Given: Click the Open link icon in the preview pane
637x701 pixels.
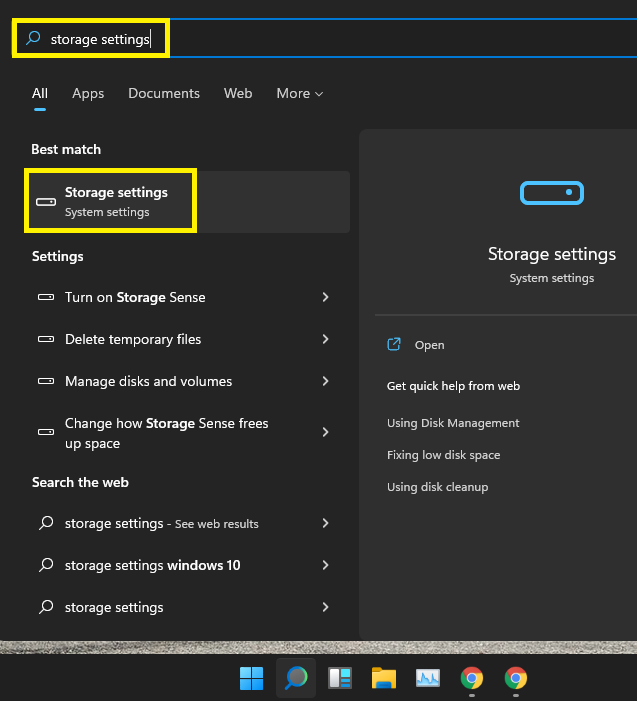Looking at the screenshot, I should click(394, 345).
